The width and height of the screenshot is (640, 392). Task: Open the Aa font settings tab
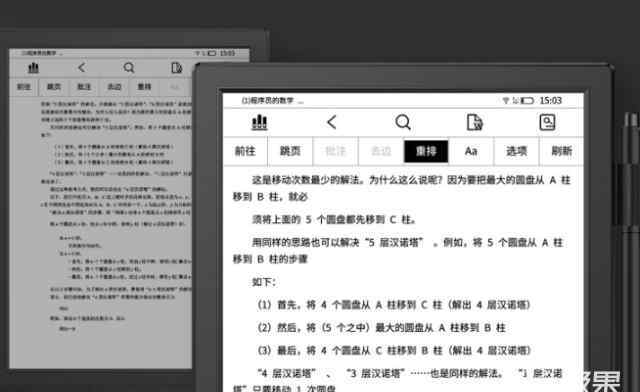471,151
